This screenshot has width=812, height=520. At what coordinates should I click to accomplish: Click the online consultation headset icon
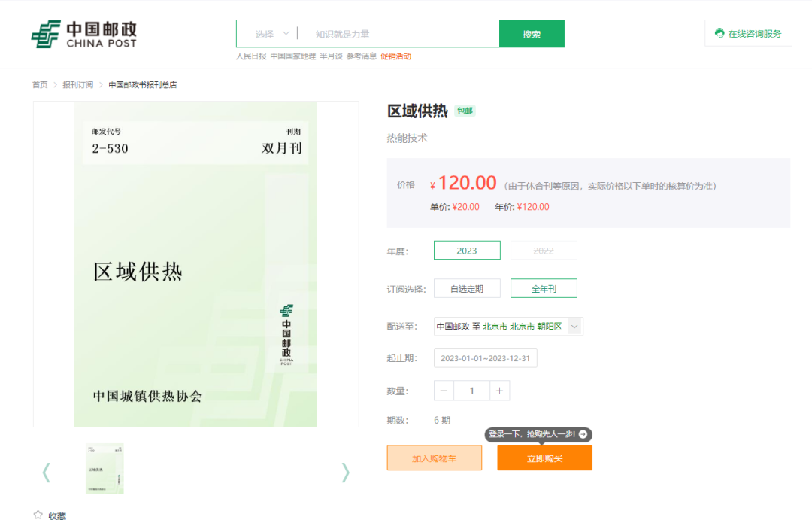720,33
